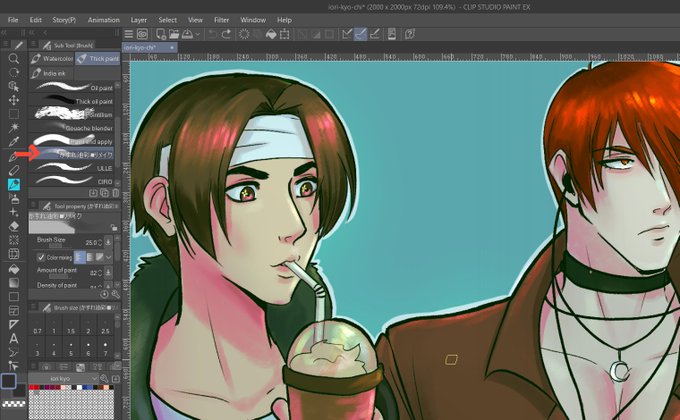Select the main drawing color swatch

pyautogui.click(x=9, y=381)
